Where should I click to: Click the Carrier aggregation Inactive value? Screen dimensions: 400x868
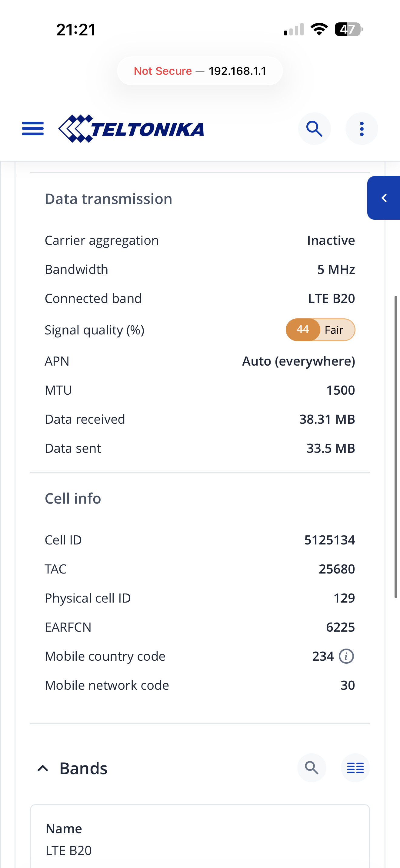point(331,240)
